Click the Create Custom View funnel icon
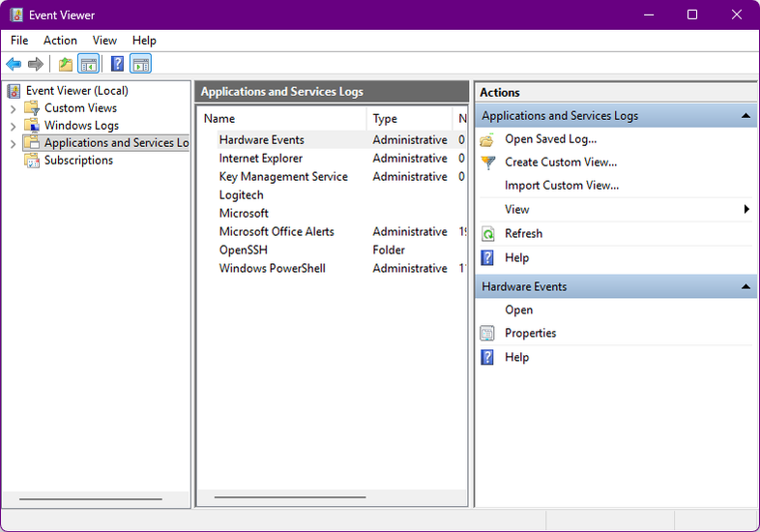 (x=488, y=163)
